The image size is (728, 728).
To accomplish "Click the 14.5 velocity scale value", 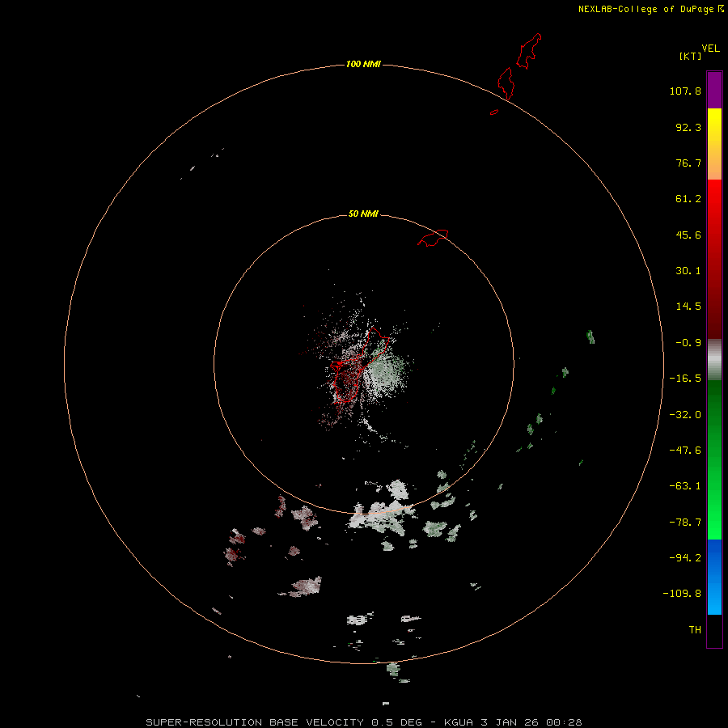I will 688,307.
